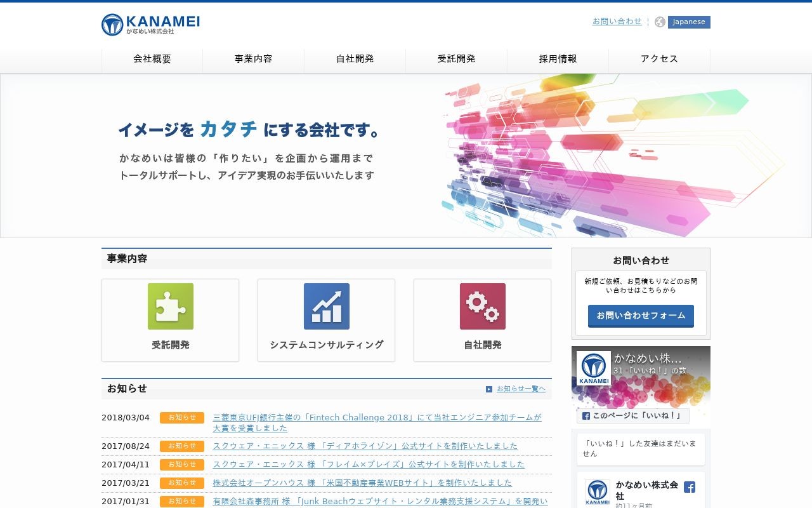
Task: Open the 採用情報 menu item
Action: 558,59
